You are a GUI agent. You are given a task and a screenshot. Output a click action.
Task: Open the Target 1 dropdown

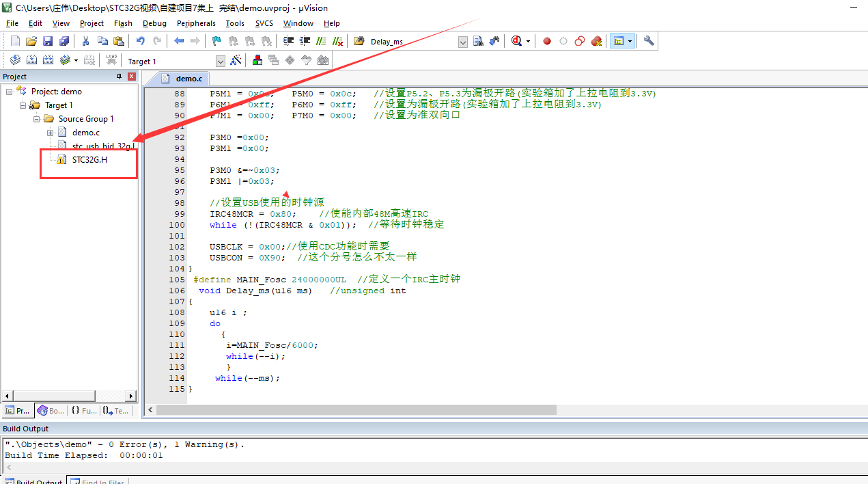[x=221, y=62]
